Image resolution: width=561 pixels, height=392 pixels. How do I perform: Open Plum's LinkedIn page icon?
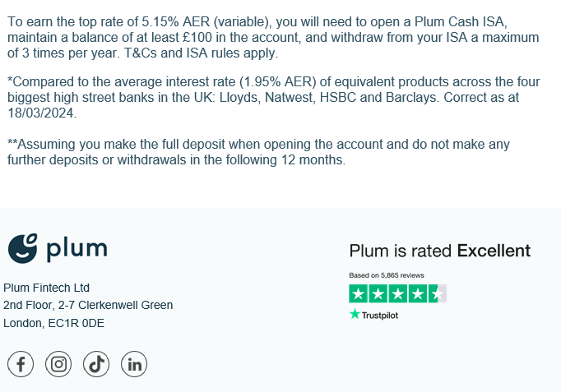pos(134,364)
